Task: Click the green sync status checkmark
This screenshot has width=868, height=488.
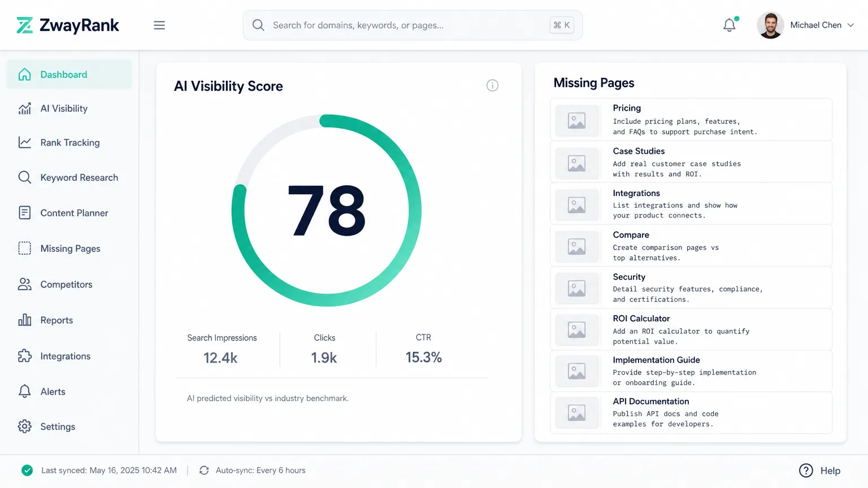Action: [x=27, y=470]
